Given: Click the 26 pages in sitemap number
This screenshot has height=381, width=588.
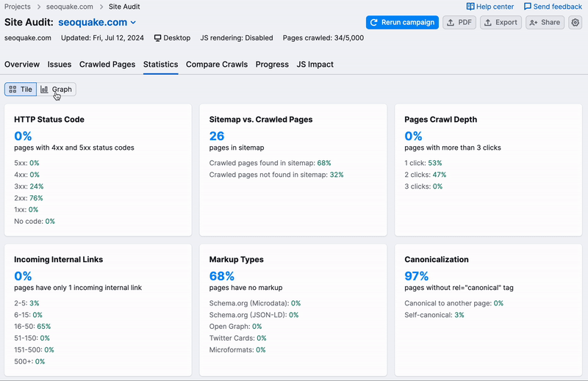Looking at the screenshot, I should pos(217,136).
